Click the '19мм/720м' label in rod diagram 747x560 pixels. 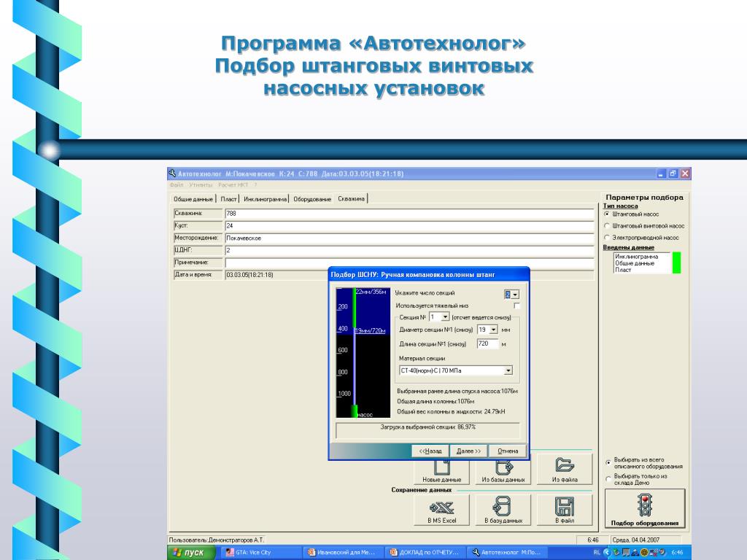tap(370, 330)
